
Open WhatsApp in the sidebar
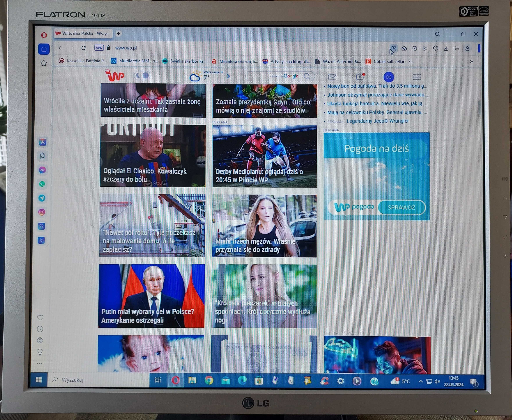click(x=42, y=184)
